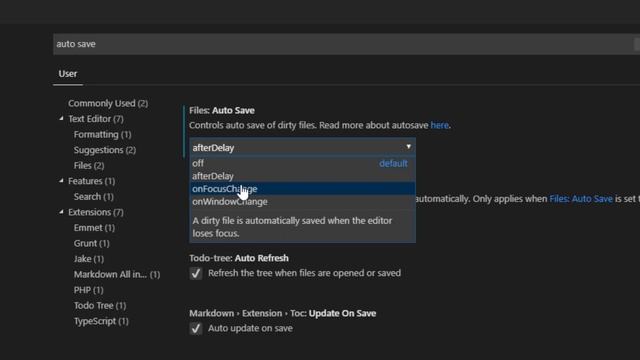The image size is (640, 360).
Task: Choose the 'onFocusChange' auto save option
Action: coord(302,189)
